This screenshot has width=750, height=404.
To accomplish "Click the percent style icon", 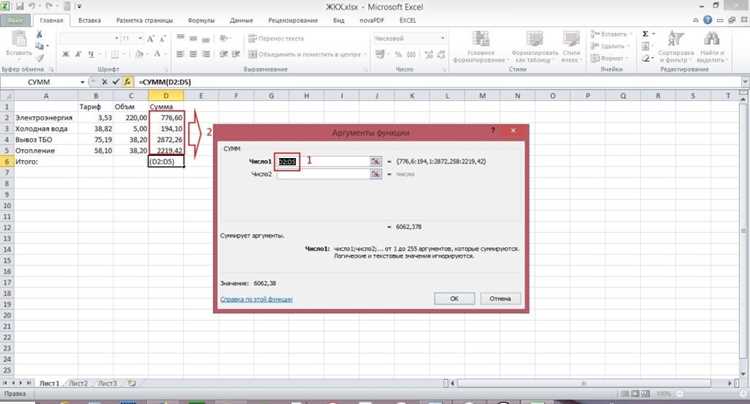I will point(398,55).
